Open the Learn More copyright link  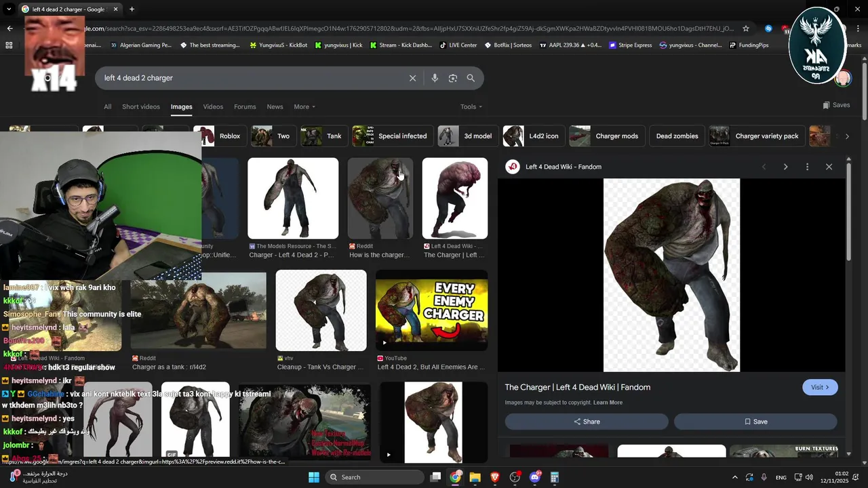click(608, 403)
